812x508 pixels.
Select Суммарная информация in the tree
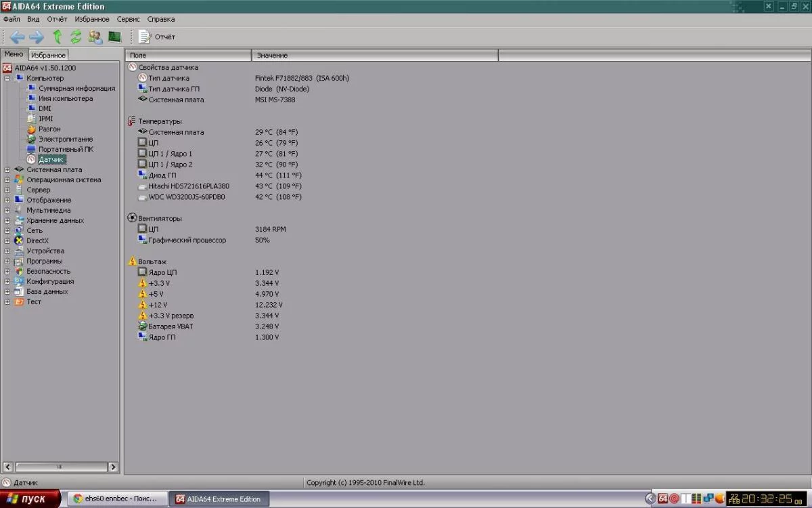tap(76, 88)
